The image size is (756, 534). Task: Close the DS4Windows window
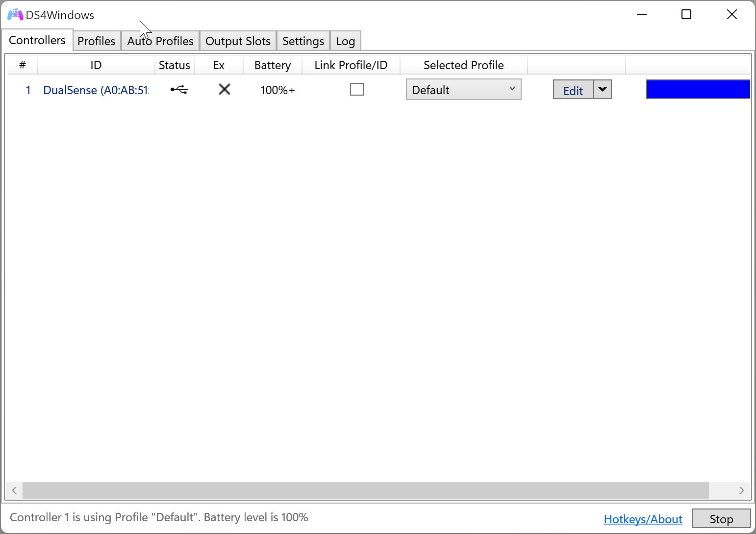coord(731,15)
